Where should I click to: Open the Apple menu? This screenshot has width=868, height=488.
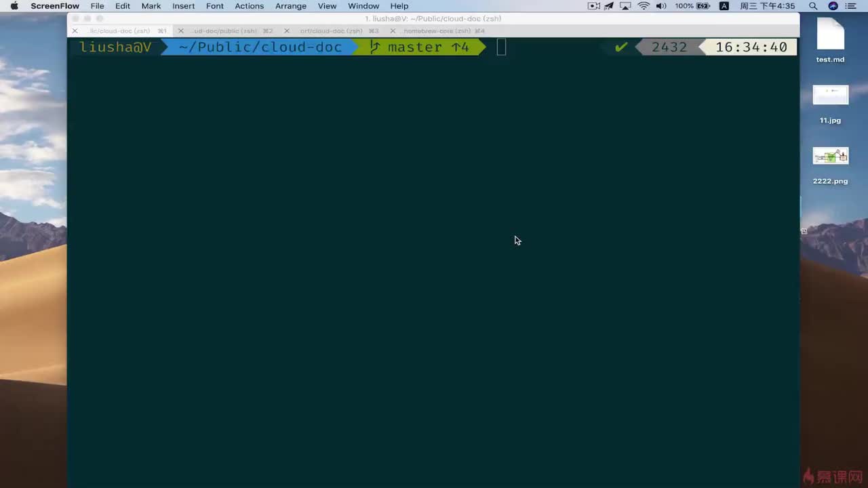14,6
